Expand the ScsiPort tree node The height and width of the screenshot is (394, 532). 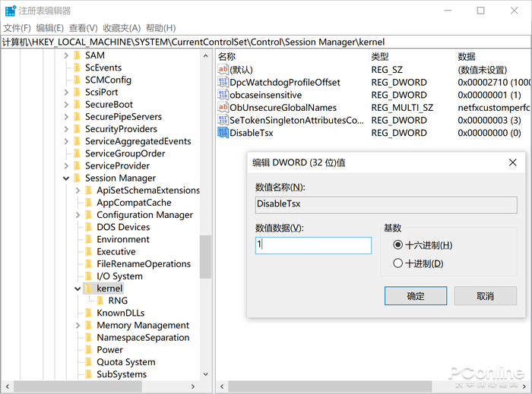66,92
